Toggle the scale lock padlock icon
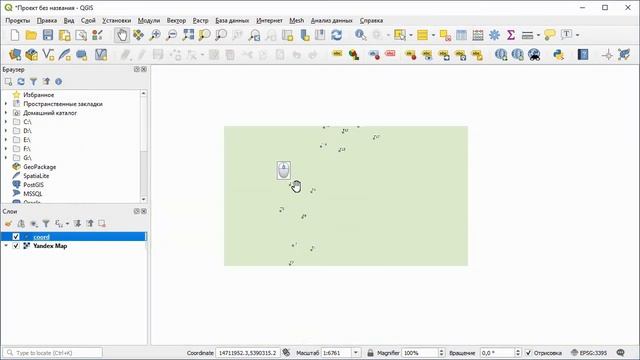 [x=370, y=353]
